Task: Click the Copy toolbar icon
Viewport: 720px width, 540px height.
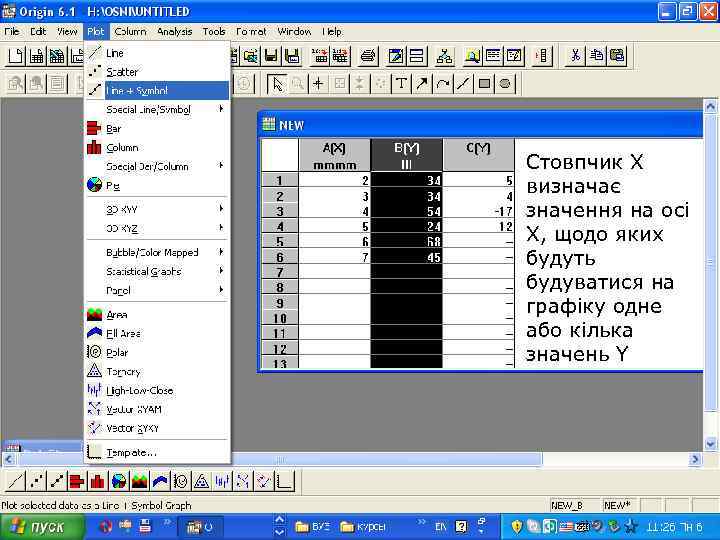Action: [x=596, y=56]
